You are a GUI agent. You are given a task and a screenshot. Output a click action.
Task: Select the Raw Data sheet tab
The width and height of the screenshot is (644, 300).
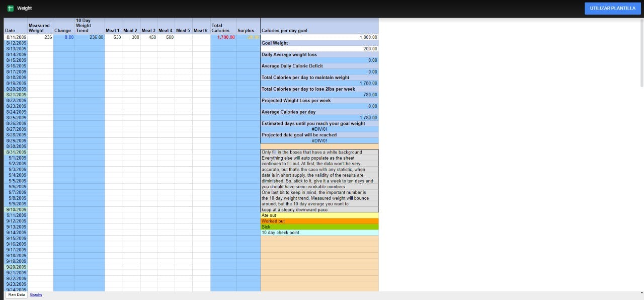tap(17, 295)
